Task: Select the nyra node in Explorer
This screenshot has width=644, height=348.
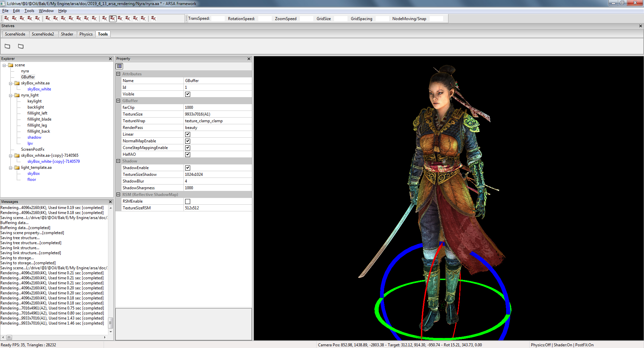Action: [25, 71]
